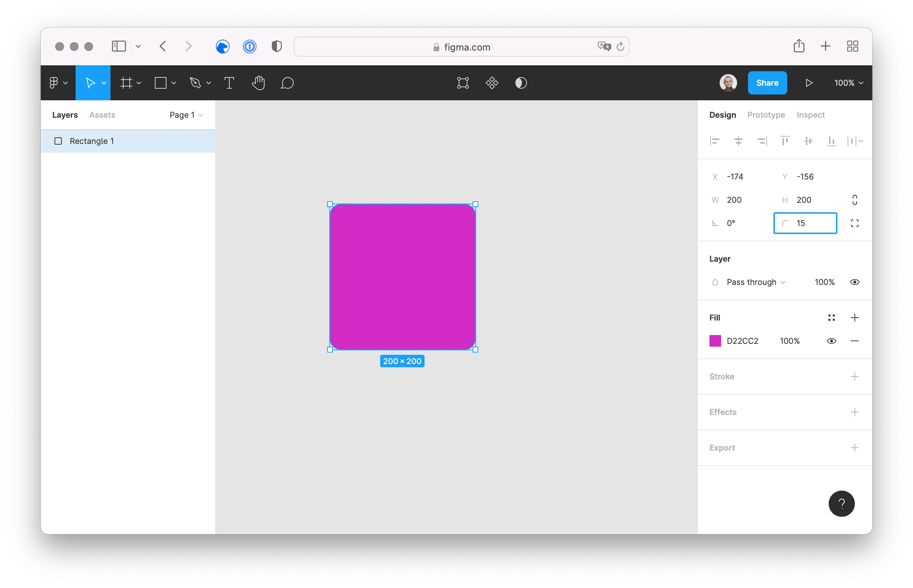Click the Share button
This screenshot has width=913, height=588.
coord(767,82)
